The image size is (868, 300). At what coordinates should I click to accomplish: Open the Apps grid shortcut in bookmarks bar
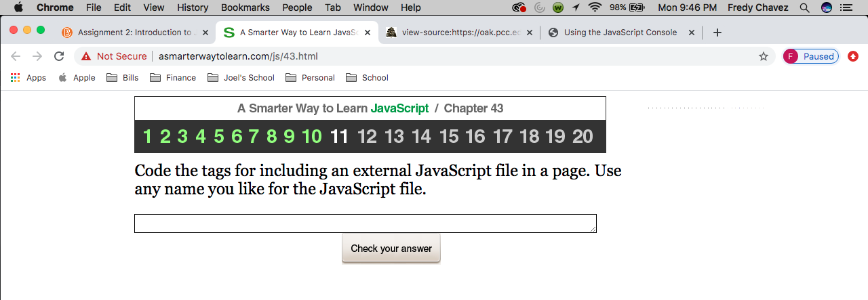click(x=28, y=78)
